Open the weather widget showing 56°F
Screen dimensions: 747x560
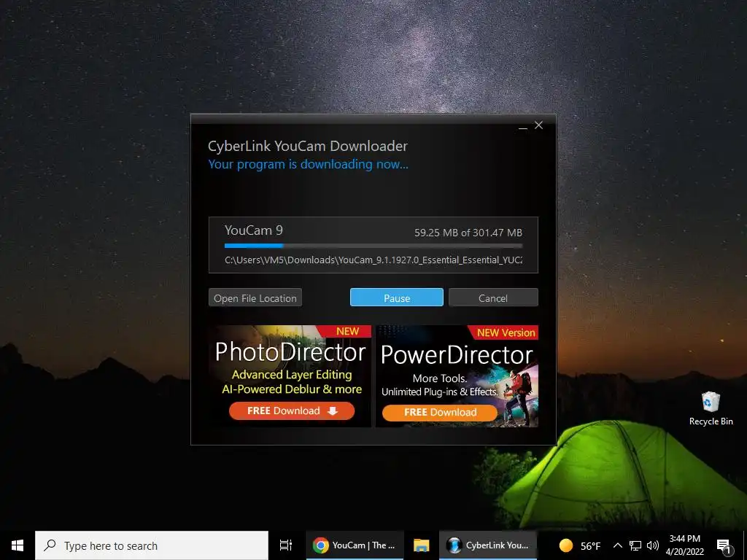pos(580,545)
